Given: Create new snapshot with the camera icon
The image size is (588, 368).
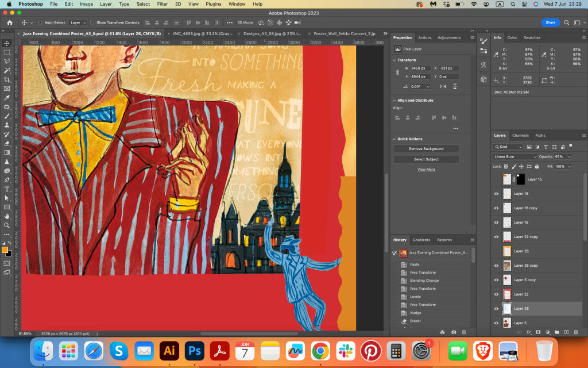Looking at the screenshot, I should [454, 332].
